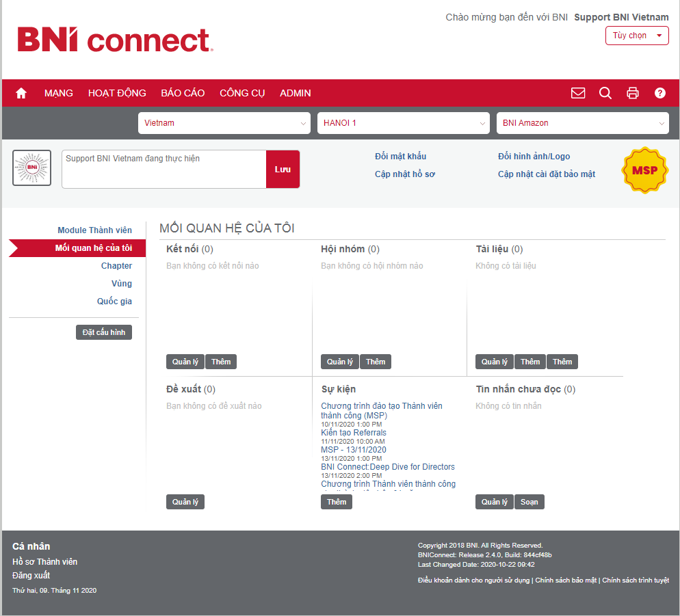Select Mối quan hệ của tôi tab
This screenshot has width=680, height=616.
coord(77,248)
